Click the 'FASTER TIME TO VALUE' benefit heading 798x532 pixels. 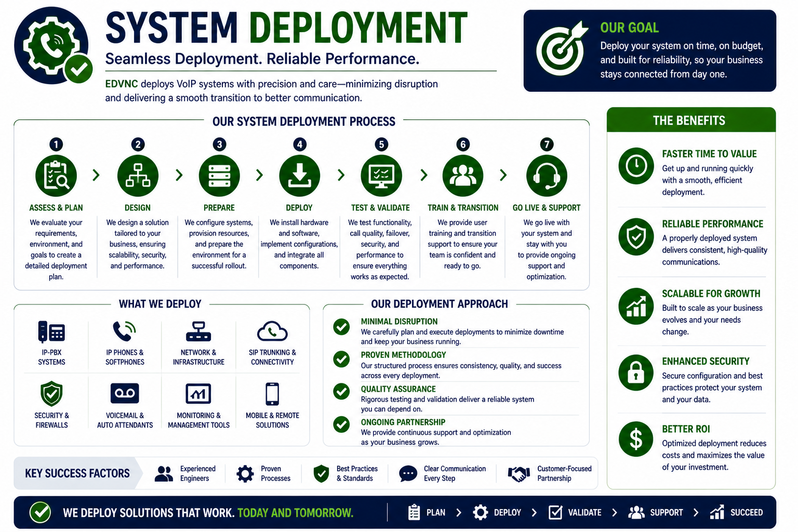coord(709,154)
